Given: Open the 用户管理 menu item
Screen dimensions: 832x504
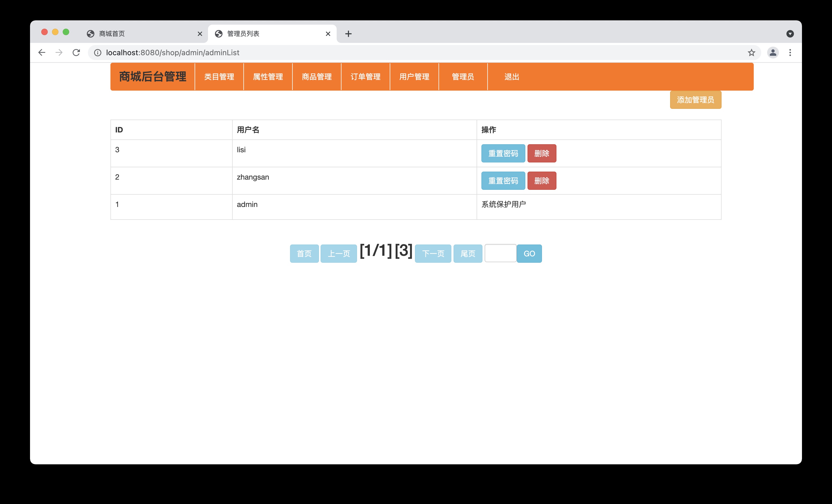Looking at the screenshot, I should pos(414,77).
